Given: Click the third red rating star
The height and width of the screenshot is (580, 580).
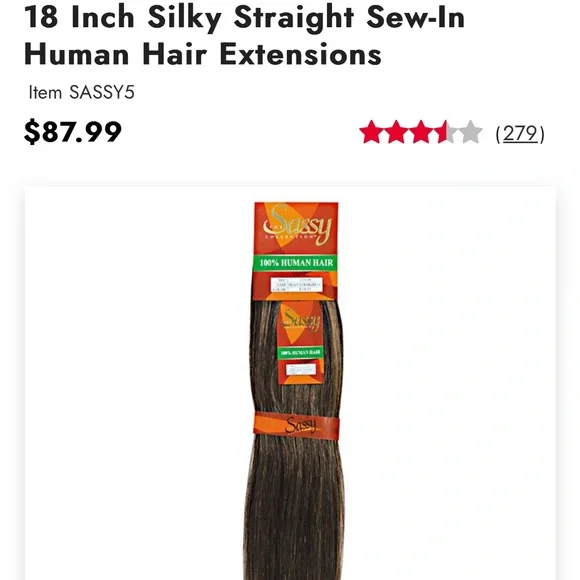Looking at the screenshot, I should coord(421,132).
